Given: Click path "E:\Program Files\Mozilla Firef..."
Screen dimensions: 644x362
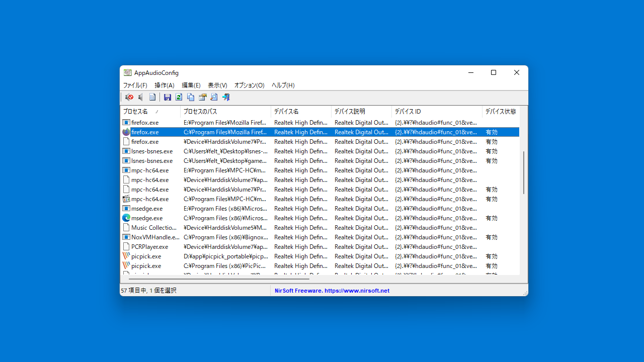Looking at the screenshot, I should coord(225,122).
